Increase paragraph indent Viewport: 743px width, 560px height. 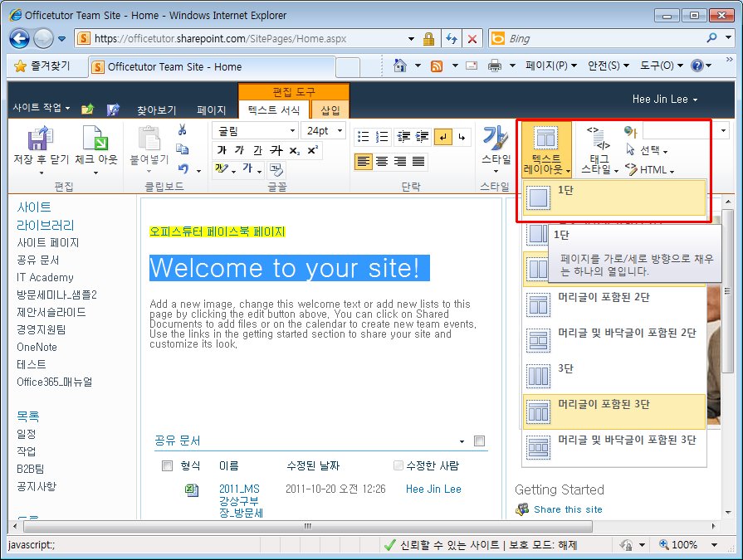pyautogui.click(x=422, y=137)
